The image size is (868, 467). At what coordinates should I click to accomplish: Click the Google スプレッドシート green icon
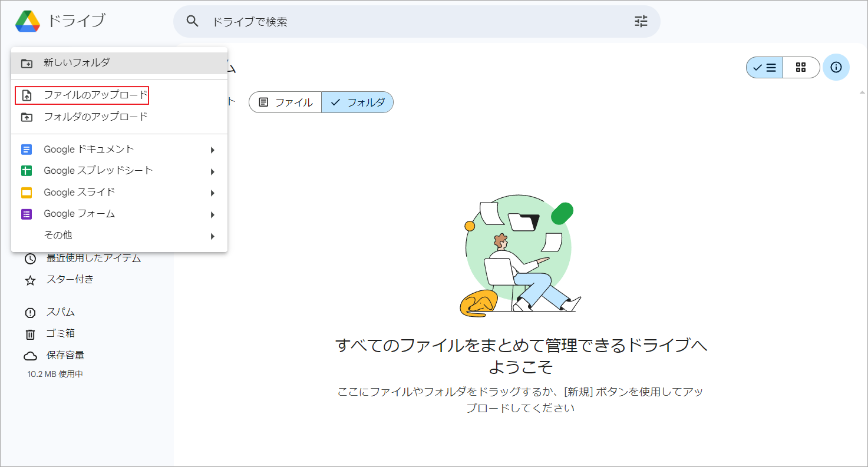(x=27, y=171)
